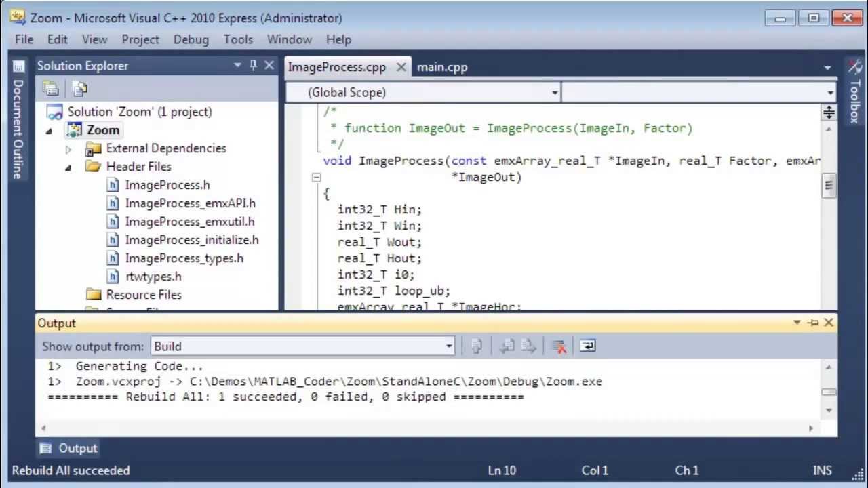Click the code editor vertical scrollbar thumb
This screenshot has width=868, height=488.
pyautogui.click(x=829, y=185)
